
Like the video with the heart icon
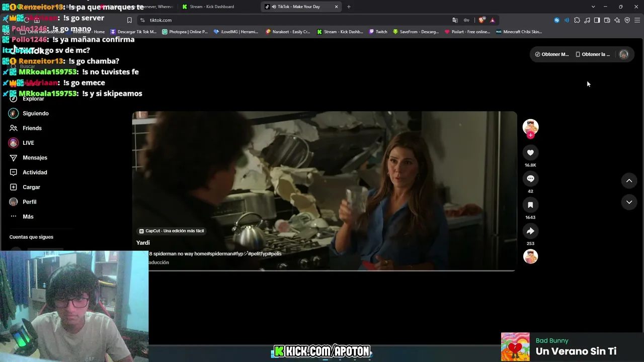(530, 152)
